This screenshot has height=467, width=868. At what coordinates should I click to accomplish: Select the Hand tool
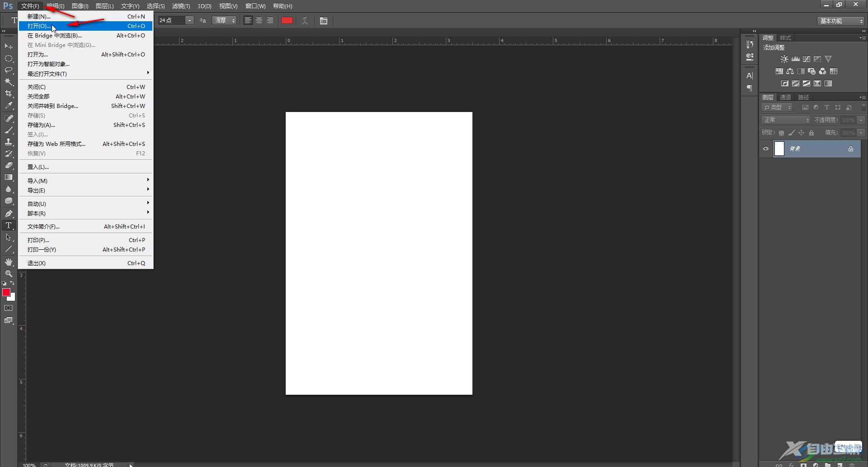tap(9, 262)
